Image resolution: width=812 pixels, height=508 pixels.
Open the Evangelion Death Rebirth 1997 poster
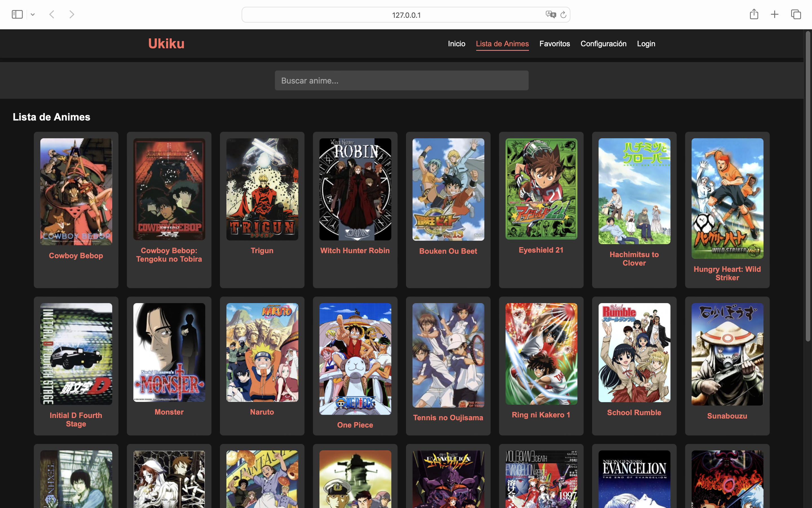click(x=541, y=479)
